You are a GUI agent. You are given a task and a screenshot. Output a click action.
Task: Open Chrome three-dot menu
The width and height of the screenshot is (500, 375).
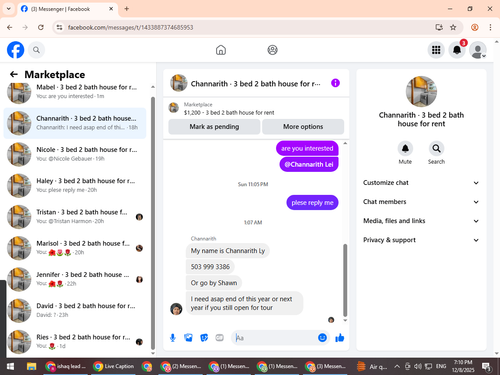pyautogui.click(x=490, y=27)
